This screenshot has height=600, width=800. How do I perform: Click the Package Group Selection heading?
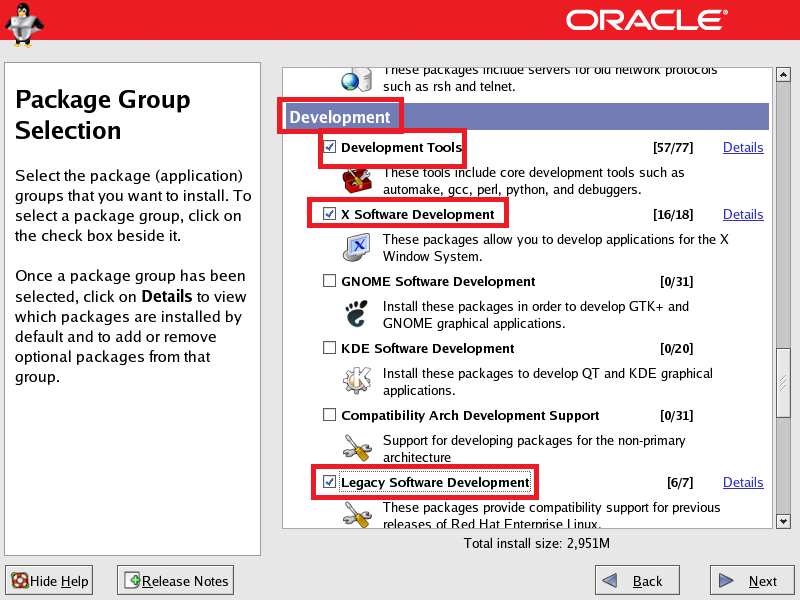tap(103, 115)
